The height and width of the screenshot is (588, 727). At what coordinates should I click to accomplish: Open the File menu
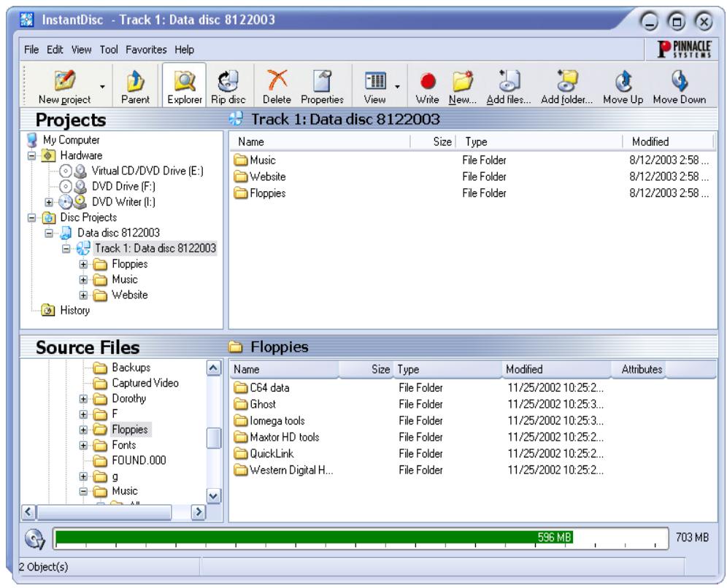click(31, 50)
